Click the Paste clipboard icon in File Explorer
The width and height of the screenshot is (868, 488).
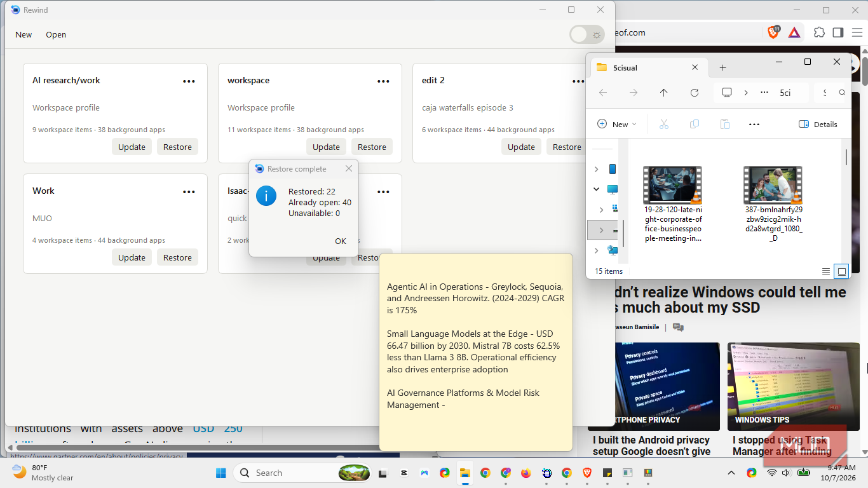click(724, 124)
